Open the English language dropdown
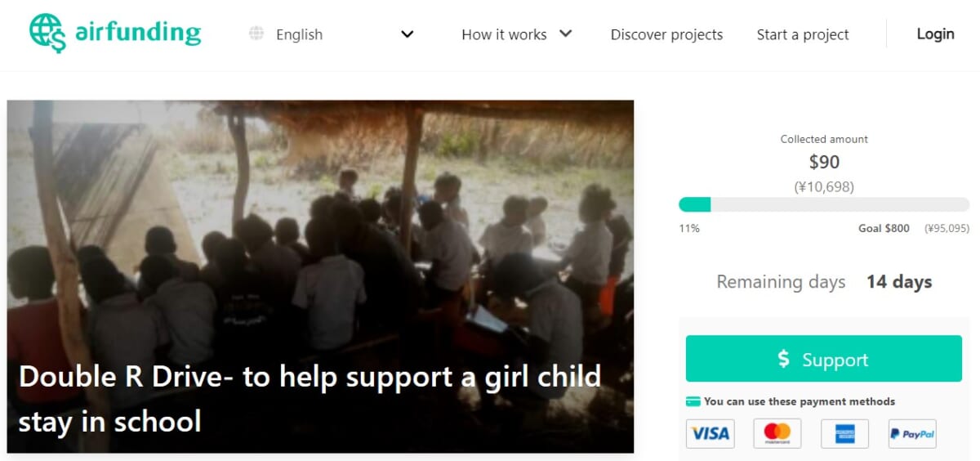The height and width of the screenshot is (461, 980). pyautogui.click(x=299, y=34)
